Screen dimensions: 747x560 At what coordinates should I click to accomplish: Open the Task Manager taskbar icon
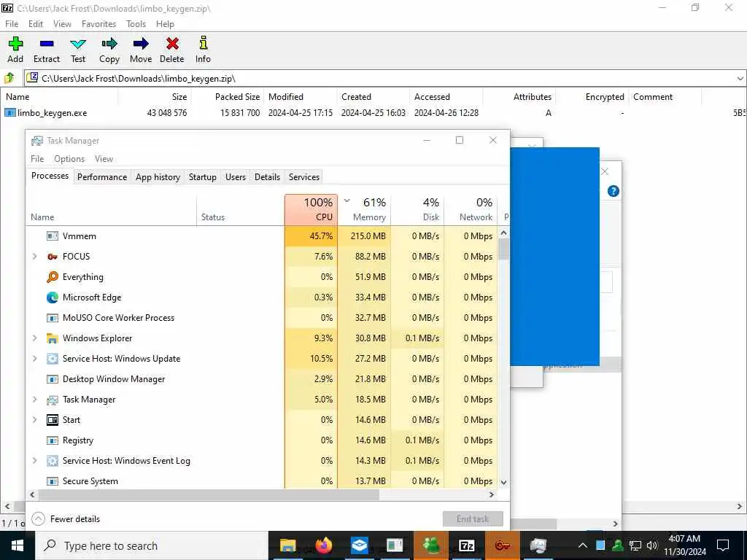pyautogui.click(x=538, y=545)
